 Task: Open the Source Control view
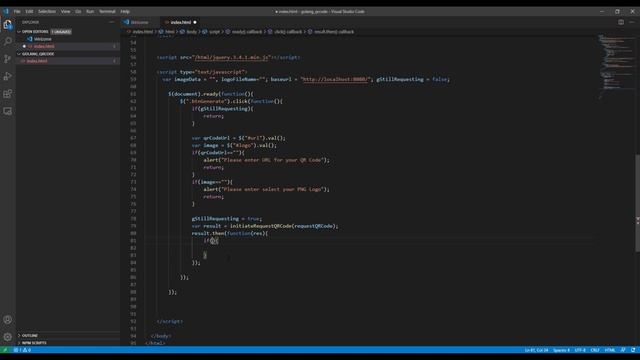7,59
